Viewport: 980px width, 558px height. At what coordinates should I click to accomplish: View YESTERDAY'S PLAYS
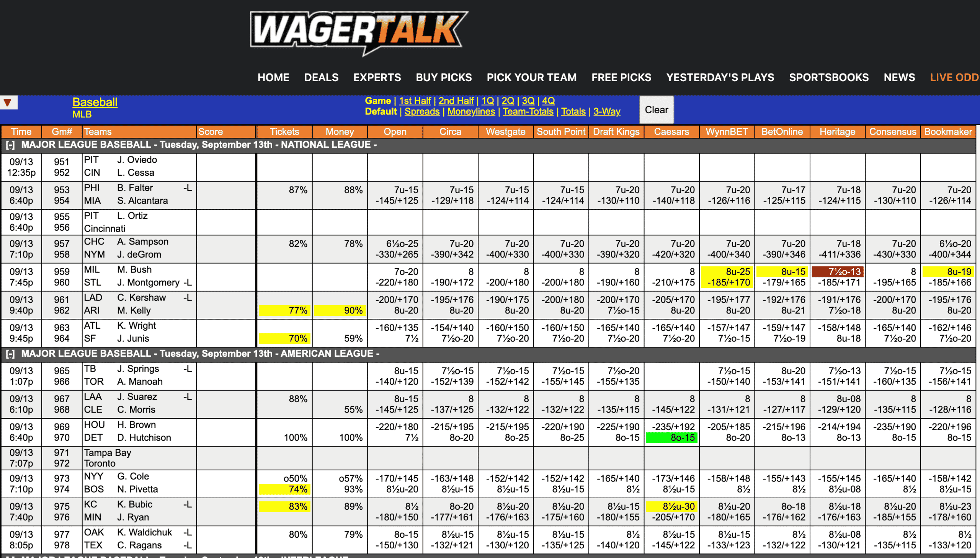click(720, 77)
